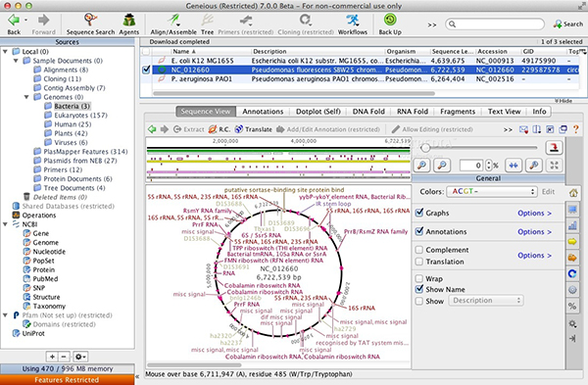The width and height of the screenshot is (588, 385).
Task: Collapse the Genomes folder
Action: click(26, 97)
